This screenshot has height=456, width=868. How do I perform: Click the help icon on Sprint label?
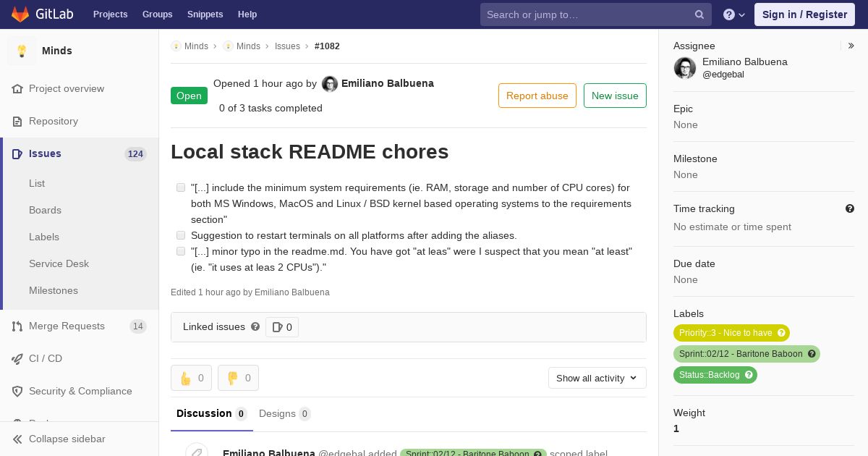pos(812,354)
